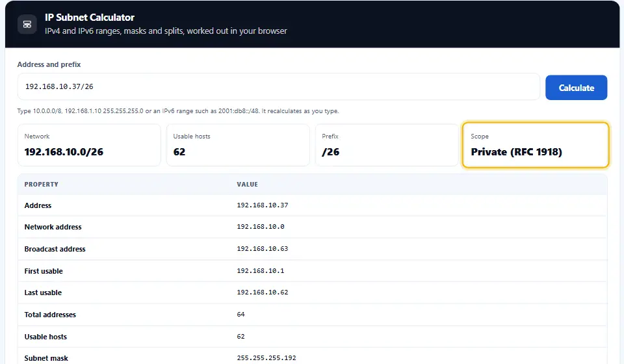Select the Broadcast address value 192.168.10.63
Viewport: 624px width, 364px height.
point(262,249)
